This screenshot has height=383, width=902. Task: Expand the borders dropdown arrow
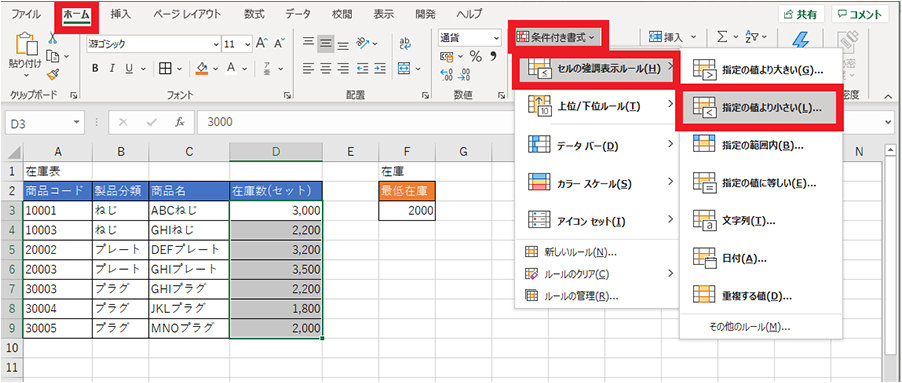pyautogui.click(x=179, y=68)
